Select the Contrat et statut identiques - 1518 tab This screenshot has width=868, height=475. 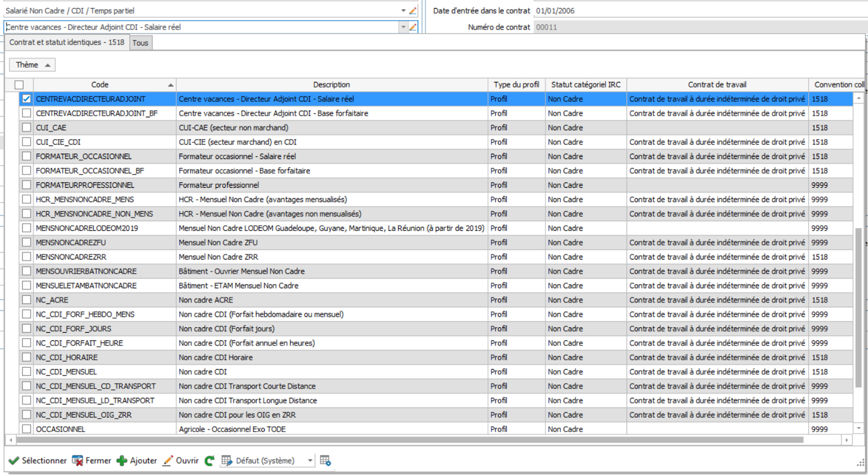click(67, 42)
